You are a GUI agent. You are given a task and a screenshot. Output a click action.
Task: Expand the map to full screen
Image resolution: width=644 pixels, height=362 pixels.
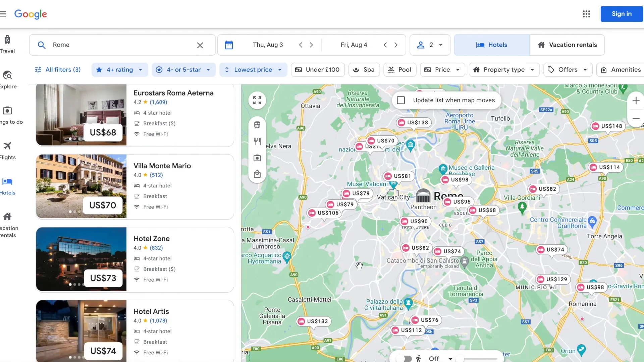point(257,100)
